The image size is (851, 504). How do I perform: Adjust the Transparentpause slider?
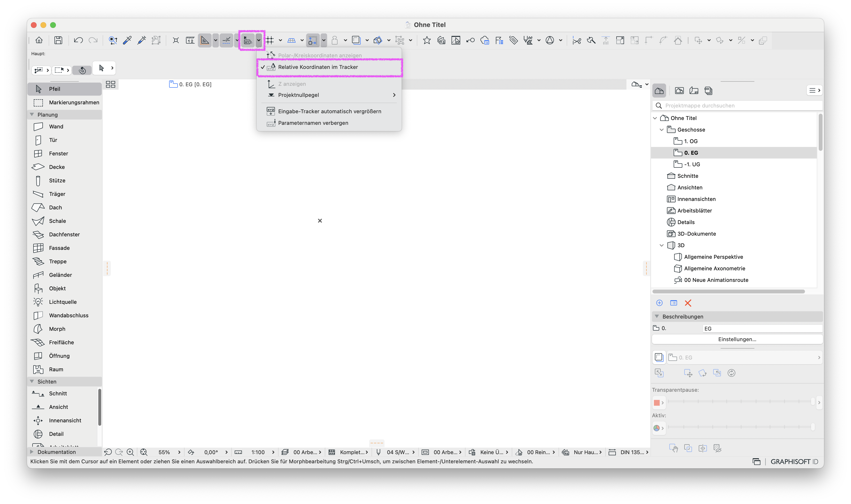741,402
